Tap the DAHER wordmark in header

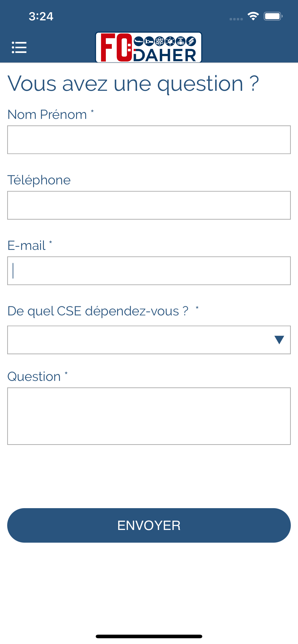165,55
